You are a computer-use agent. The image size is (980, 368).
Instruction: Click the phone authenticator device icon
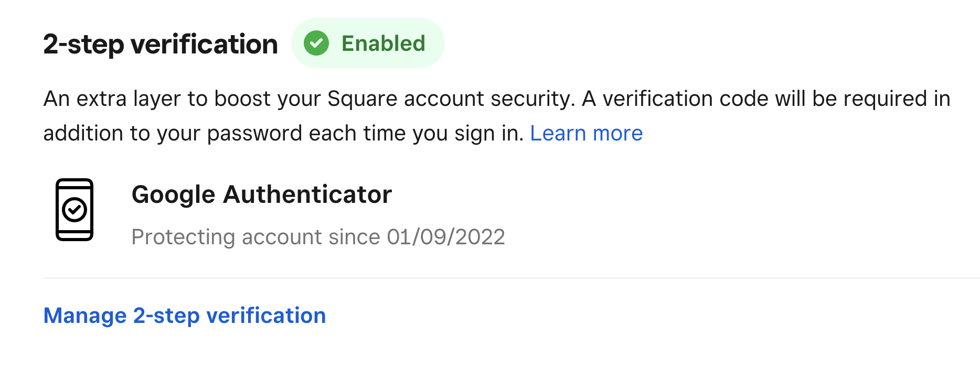[74, 210]
